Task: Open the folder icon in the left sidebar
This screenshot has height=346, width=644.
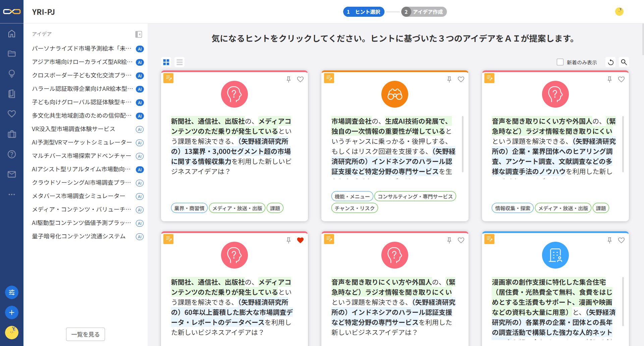Action: (12, 54)
